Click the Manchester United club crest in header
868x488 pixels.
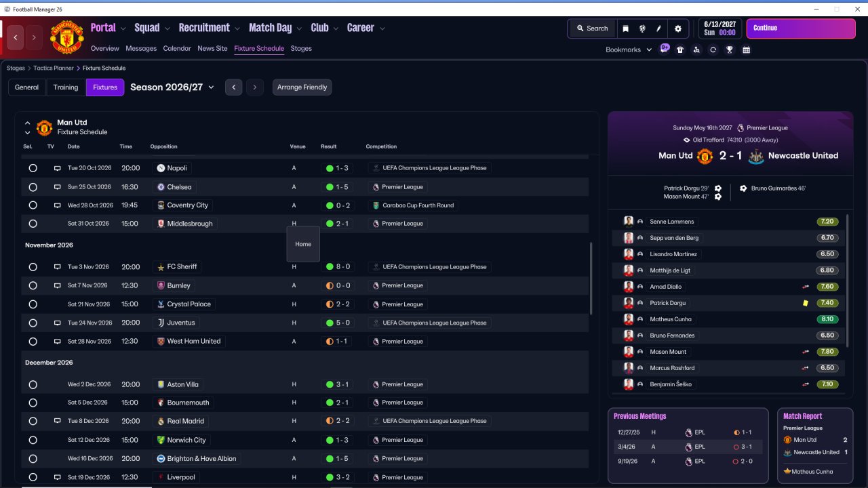[67, 37]
